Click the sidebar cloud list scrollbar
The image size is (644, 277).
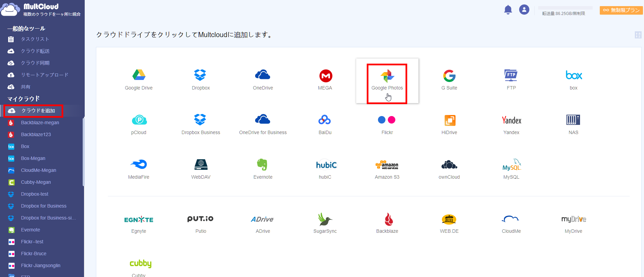coord(83,152)
